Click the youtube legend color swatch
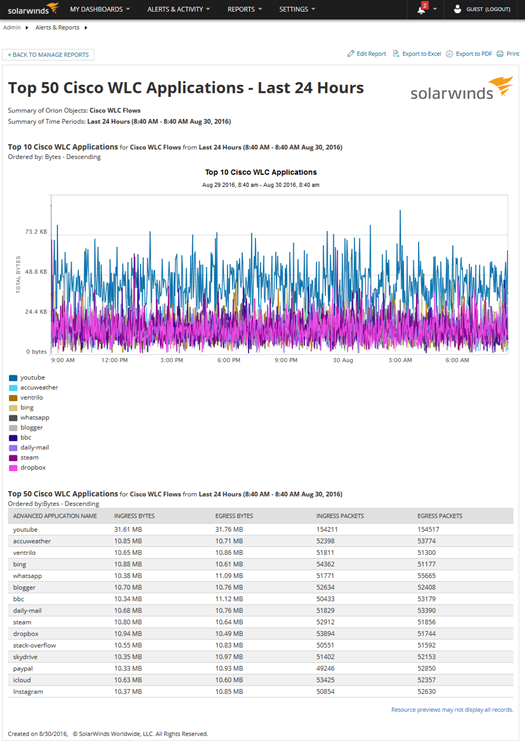 (x=13, y=378)
